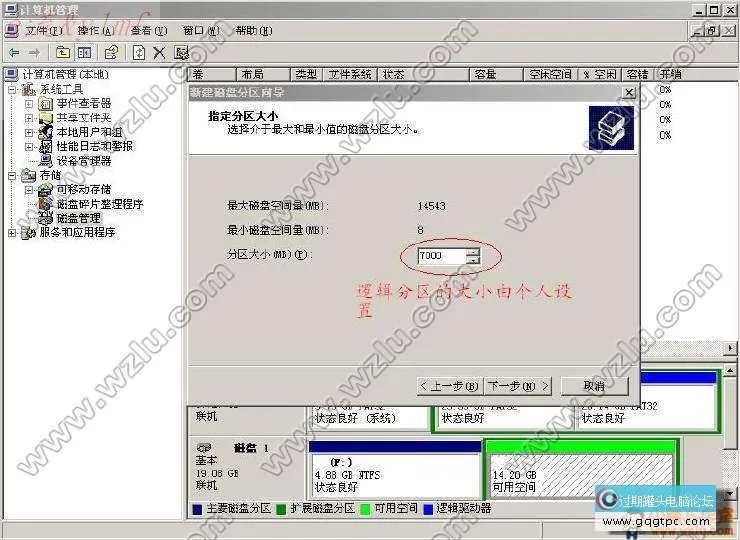The height and width of the screenshot is (540, 740).
Task: Click the 上一步(B) back button
Action: tap(450, 386)
